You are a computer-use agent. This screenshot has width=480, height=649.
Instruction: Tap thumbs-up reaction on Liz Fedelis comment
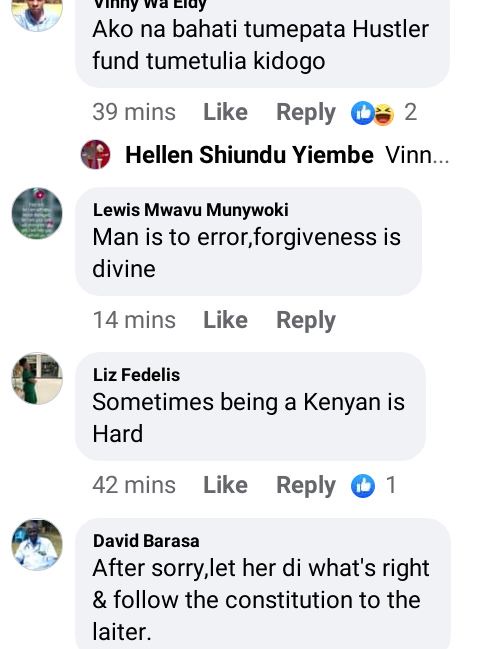click(363, 486)
